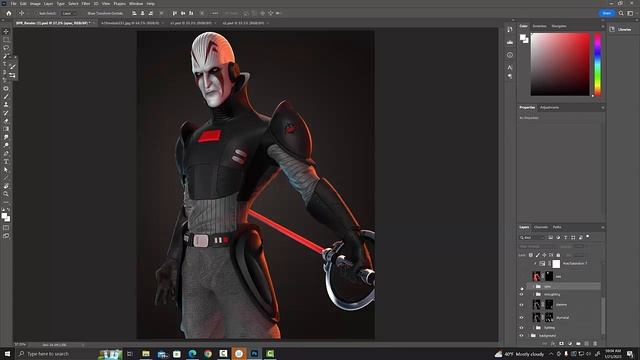
Task: Open Microsoft Edge from taskbar
Action: point(192,353)
